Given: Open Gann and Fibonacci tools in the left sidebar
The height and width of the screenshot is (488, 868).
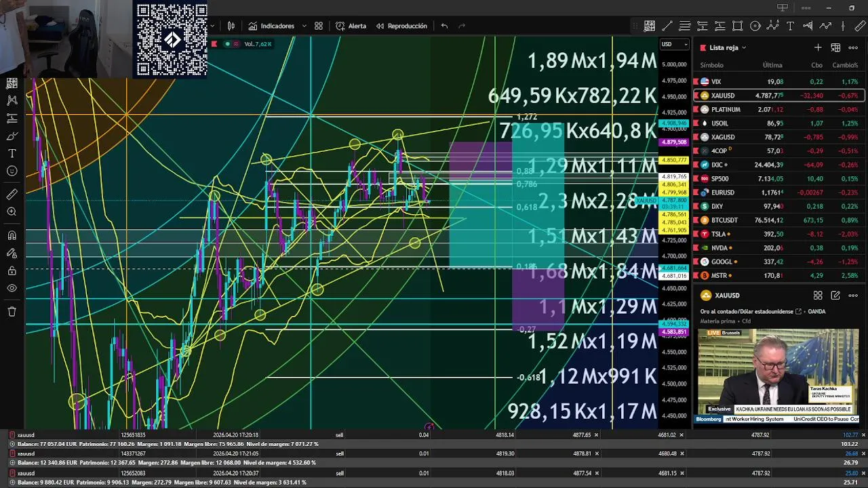Looking at the screenshot, I should tap(12, 83).
